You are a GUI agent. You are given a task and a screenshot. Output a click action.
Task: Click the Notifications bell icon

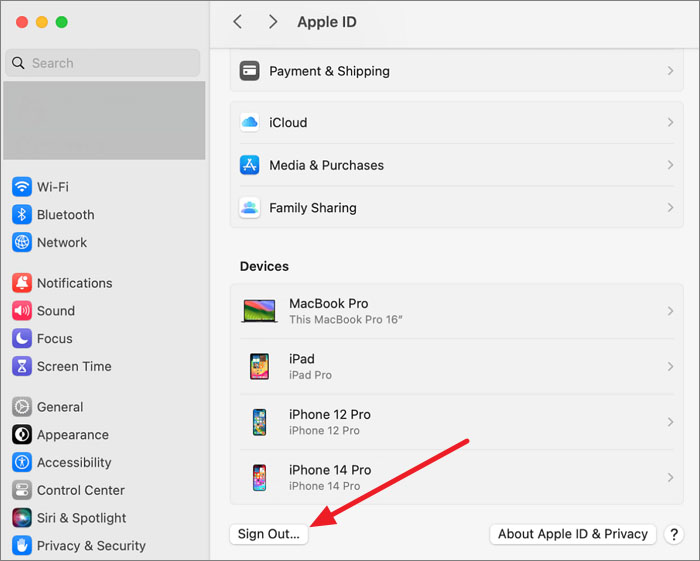tap(22, 283)
